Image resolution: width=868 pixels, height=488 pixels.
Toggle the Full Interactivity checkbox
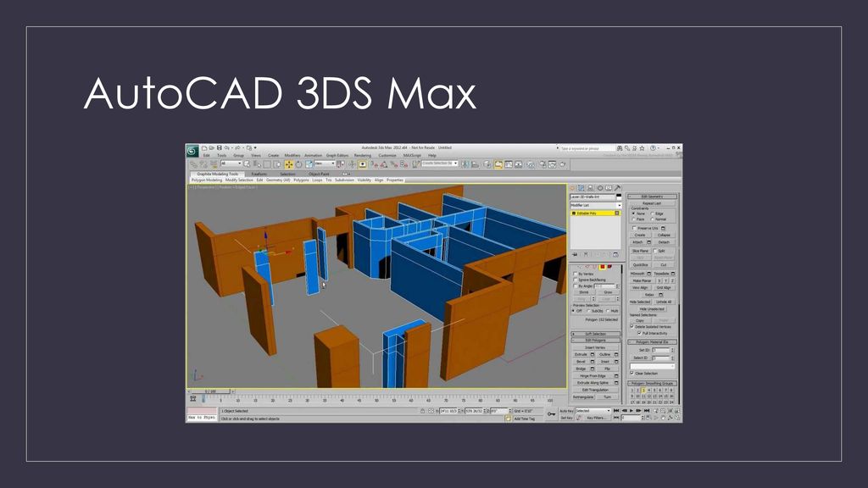639,333
